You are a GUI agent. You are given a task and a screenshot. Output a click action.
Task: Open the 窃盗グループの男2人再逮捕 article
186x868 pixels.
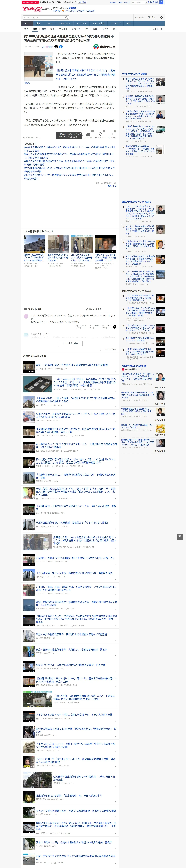(x=76, y=826)
